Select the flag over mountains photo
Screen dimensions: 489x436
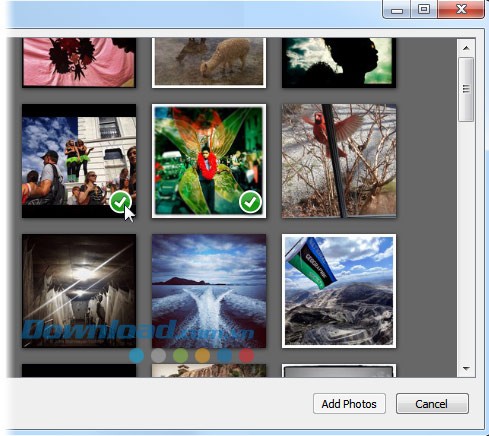(339, 291)
